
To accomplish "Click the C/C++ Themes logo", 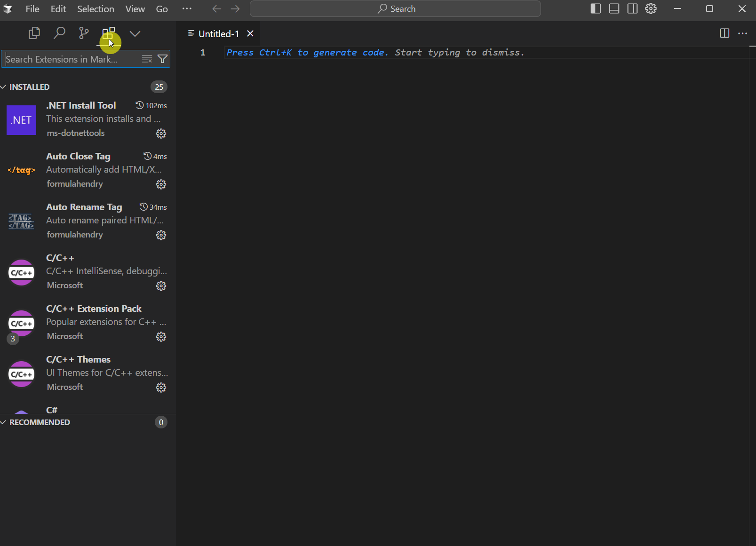I will 21,374.
